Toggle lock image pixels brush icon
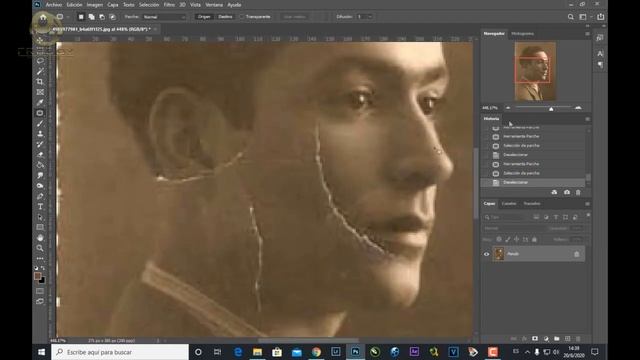Viewport: 640px width, 360px height. pos(508,240)
